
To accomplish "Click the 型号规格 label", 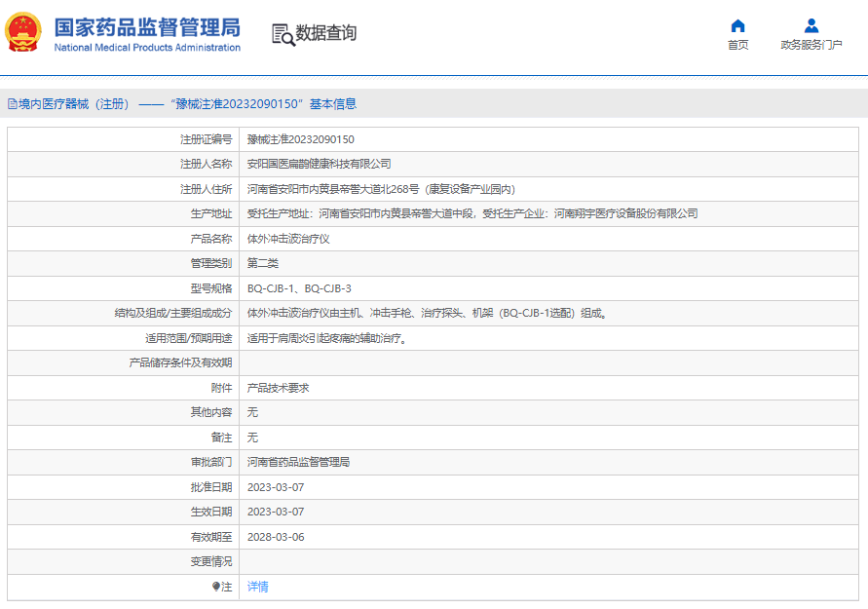I will 211,288.
